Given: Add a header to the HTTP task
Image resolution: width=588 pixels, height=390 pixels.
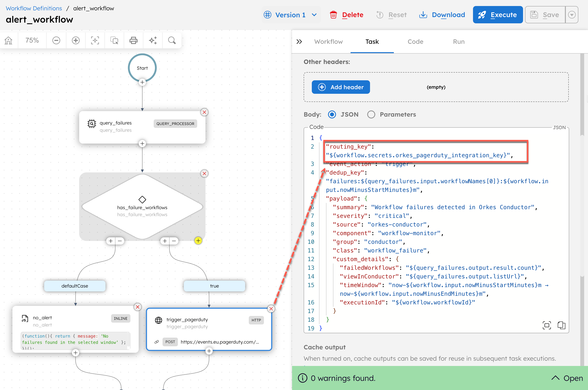Looking at the screenshot, I should pyautogui.click(x=341, y=87).
